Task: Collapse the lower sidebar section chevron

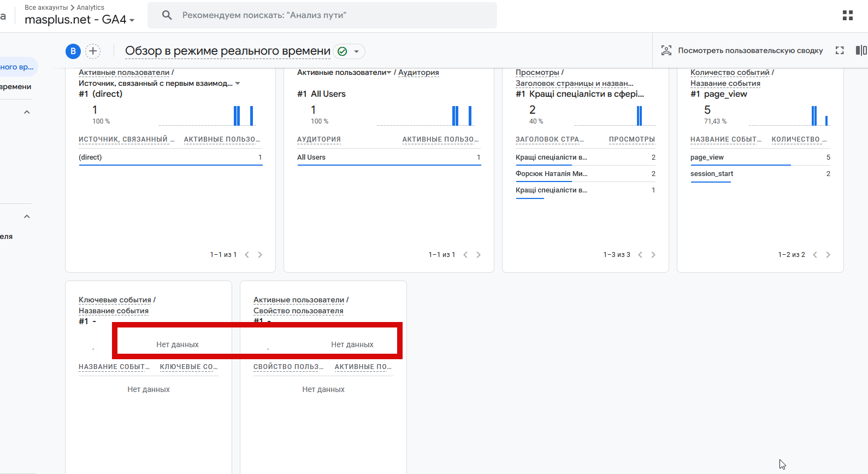Action: pyautogui.click(x=27, y=216)
